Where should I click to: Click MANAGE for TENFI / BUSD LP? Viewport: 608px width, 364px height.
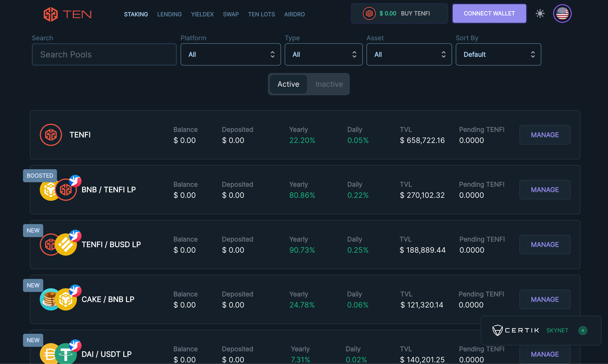(x=545, y=245)
